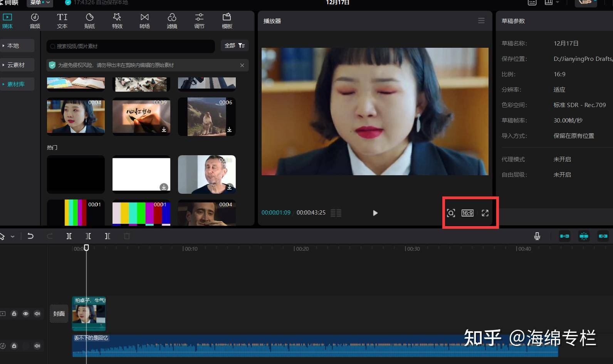Open the Menu (菜单) dropdown
The width and height of the screenshot is (613, 364).
click(x=40, y=3)
